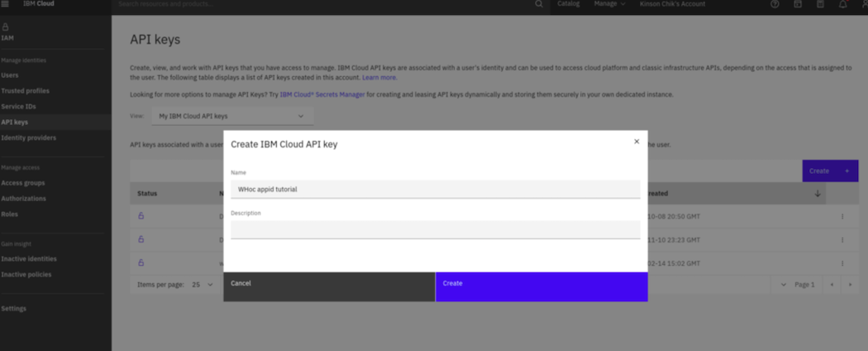
Task: Open overflow menu for 10-08 20:50 row
Action: [842, 216]
